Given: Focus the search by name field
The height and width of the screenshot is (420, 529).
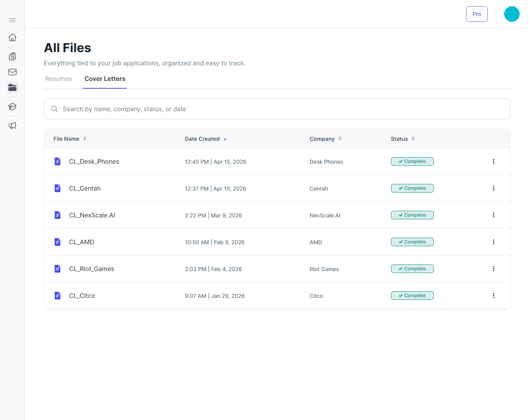Looking at the screenshot, I should 277,109.
